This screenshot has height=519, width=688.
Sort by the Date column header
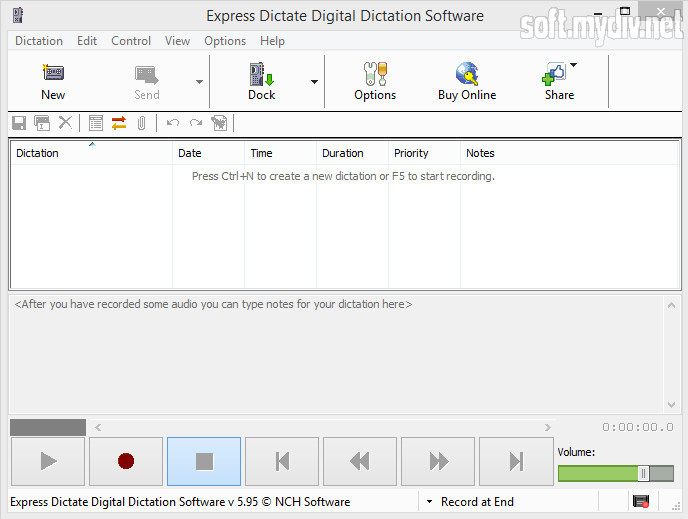pos(208,153)
